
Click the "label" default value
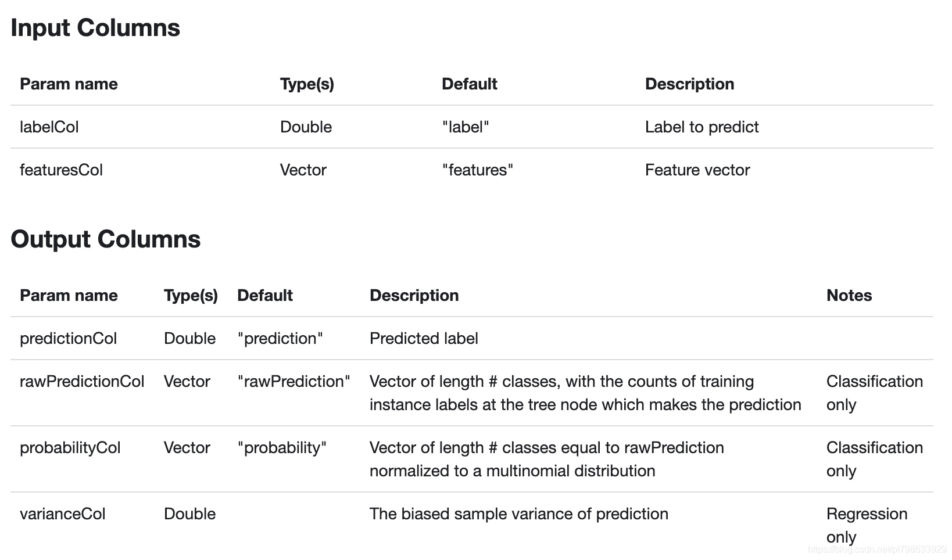pyautogui.click(x=465, y=127)
